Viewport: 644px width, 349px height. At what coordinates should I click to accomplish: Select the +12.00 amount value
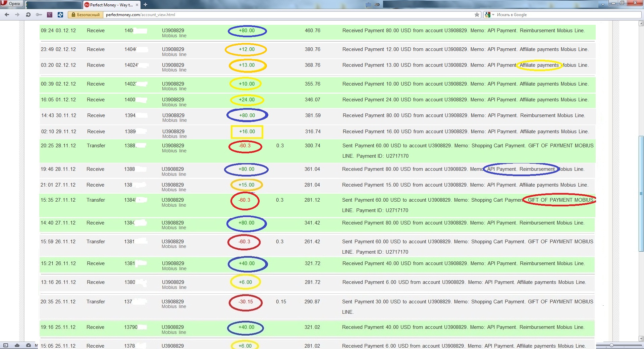coord(247,49)
